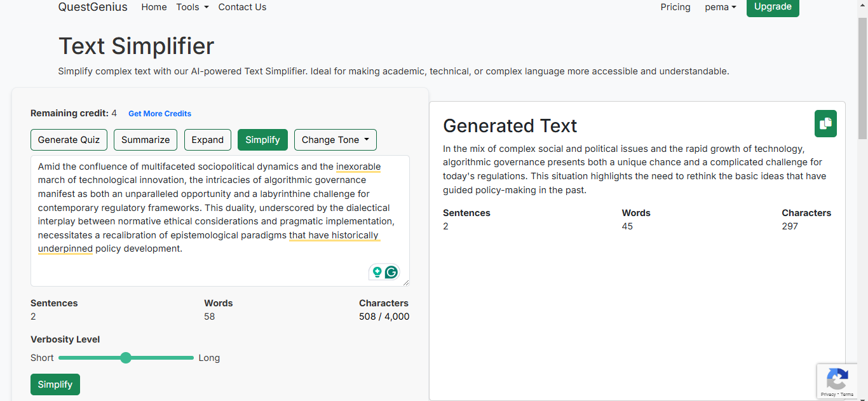This screenshot has width=868, height=401.
Task: Select the Simplify mode tab button
Action: (262, 140)
